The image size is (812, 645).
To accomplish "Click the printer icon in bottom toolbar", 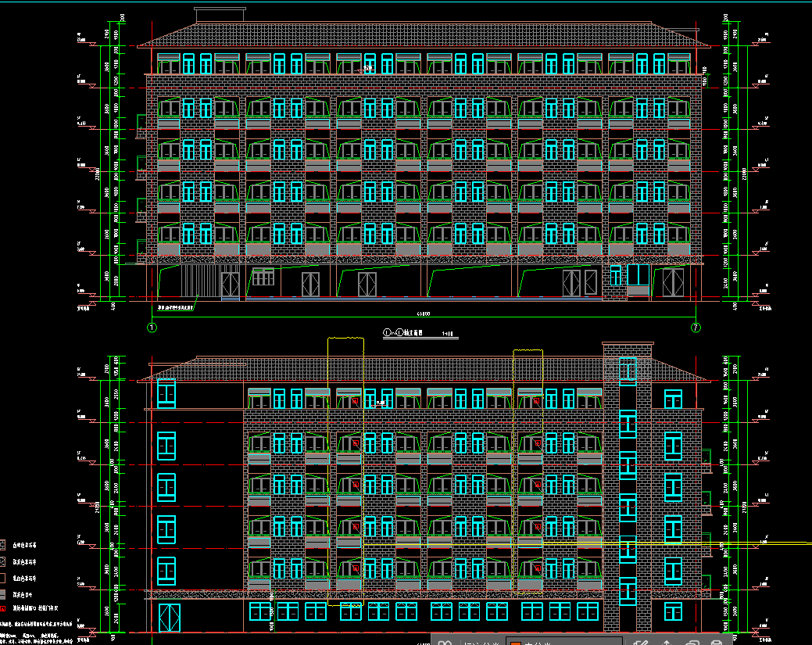I will 716,643.
